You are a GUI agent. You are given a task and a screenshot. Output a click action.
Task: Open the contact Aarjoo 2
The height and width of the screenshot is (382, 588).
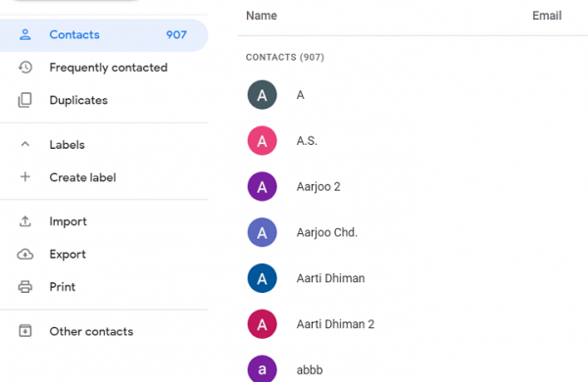(318, 187)
